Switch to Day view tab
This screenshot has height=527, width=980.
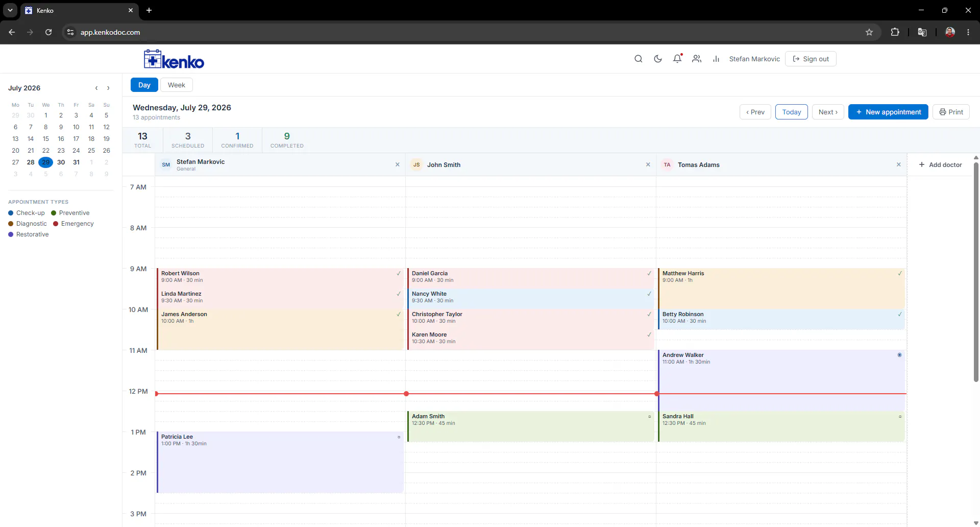(144, 85)
